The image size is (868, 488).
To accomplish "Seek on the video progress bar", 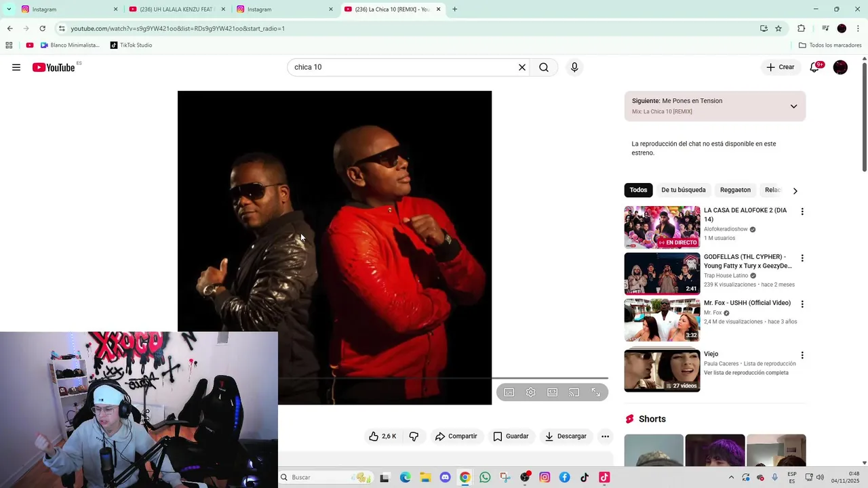I will coord(443,378).
